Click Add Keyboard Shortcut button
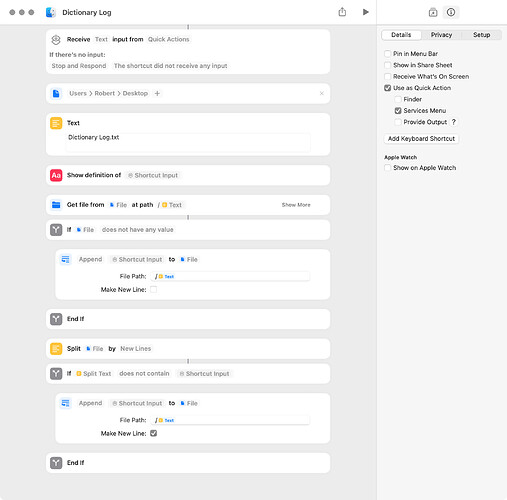Screen dimensions: 507x500 point(421,139)
